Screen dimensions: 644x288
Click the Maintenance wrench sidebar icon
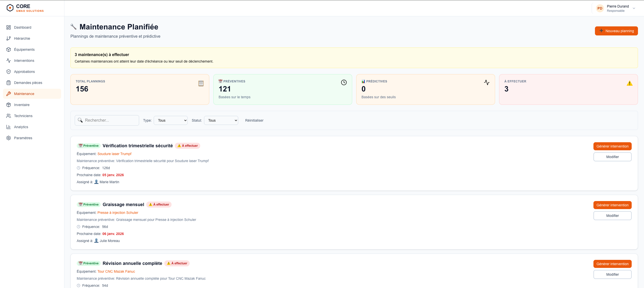pyautogui.click(x=9, y=94)
